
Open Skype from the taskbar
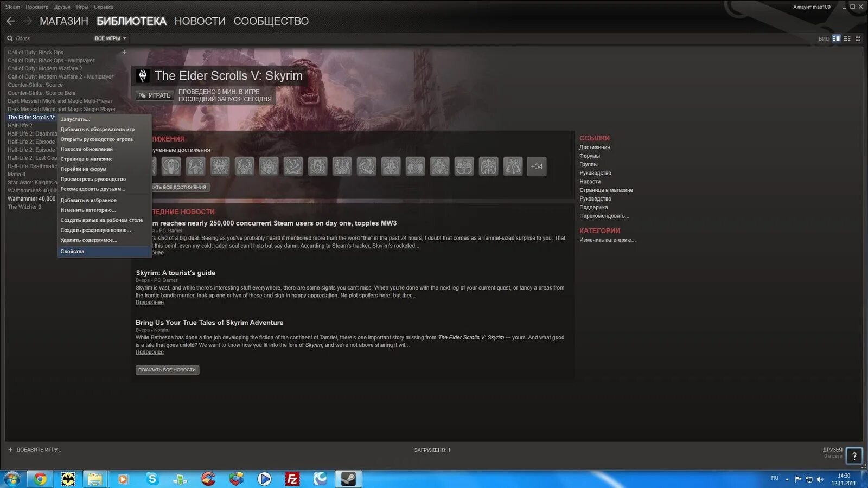pos(152,479)
